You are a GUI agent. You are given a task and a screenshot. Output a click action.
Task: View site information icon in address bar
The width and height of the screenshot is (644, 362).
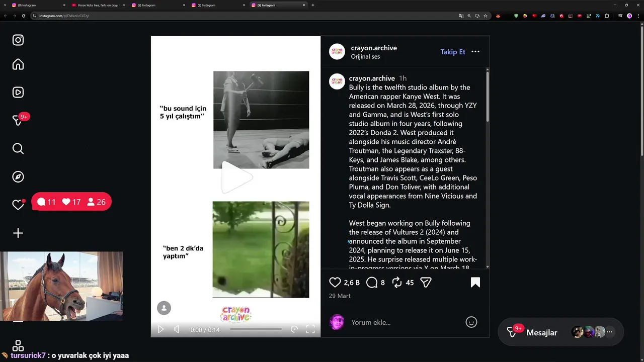click(x=35, y=16)
